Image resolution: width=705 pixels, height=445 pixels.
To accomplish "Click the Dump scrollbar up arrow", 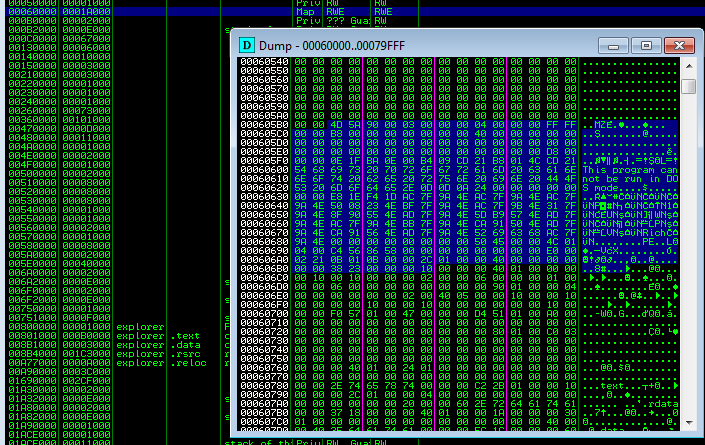I will tap(688, 66).
